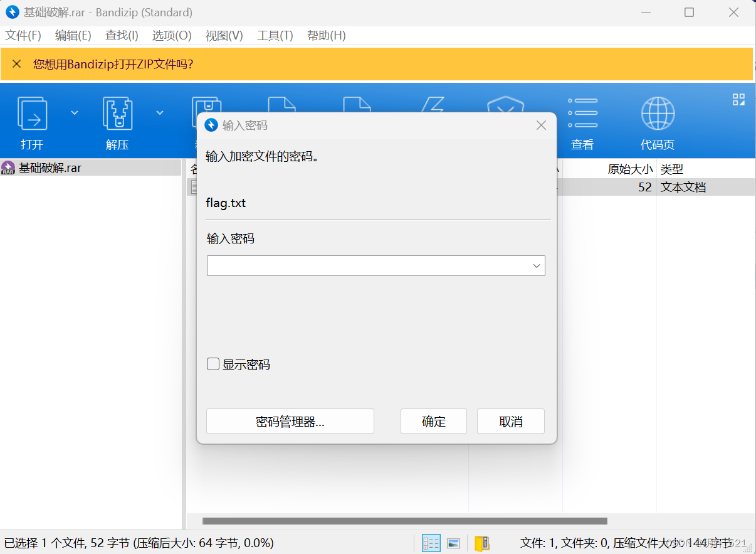Click the horizontal scrollbar thumb
Image resolution: width=756 pixels, height=554 pixels.
tap(405, 521)
